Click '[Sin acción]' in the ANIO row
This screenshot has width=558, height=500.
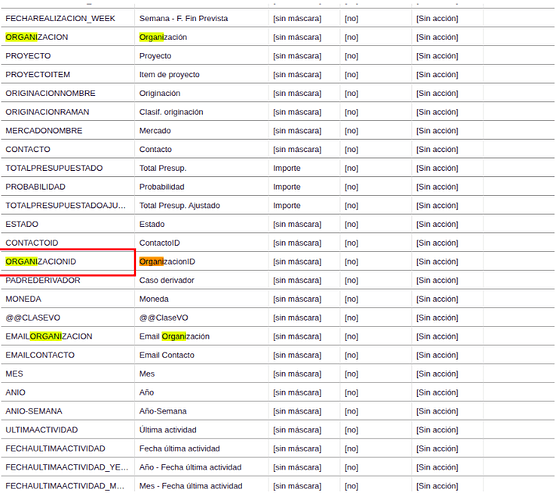pos(437,393)
